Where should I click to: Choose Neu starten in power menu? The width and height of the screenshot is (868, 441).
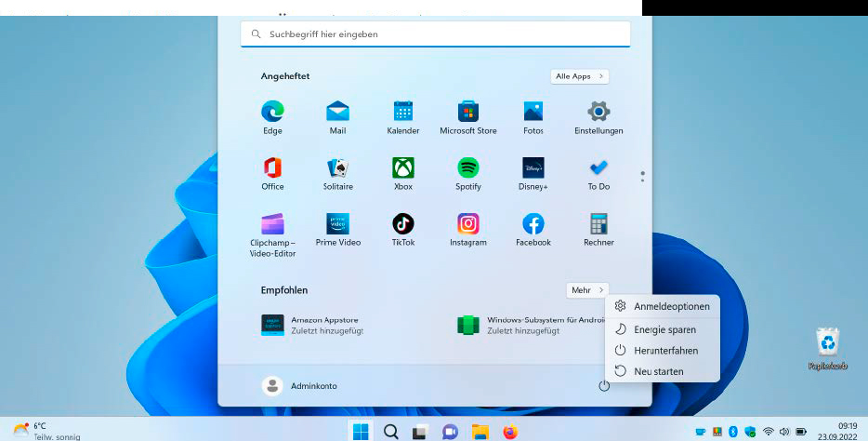658,371
